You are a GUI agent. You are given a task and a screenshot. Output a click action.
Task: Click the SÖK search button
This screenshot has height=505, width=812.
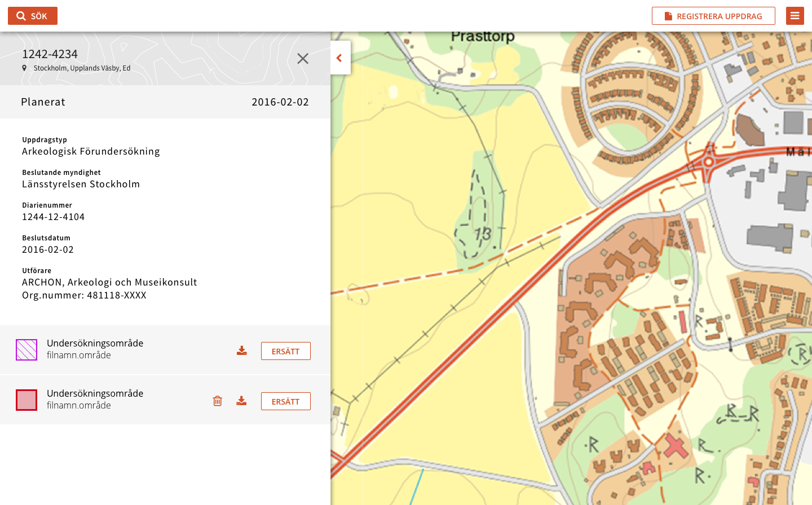coord(33,16)
